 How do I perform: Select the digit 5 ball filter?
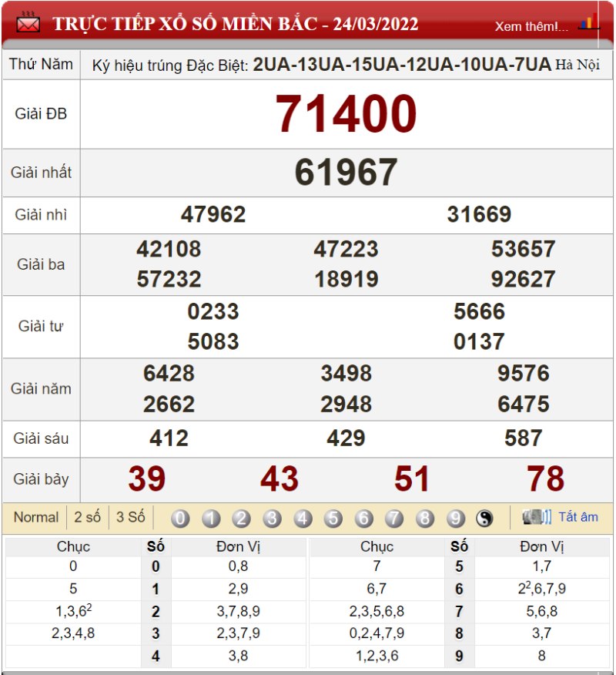333,519
